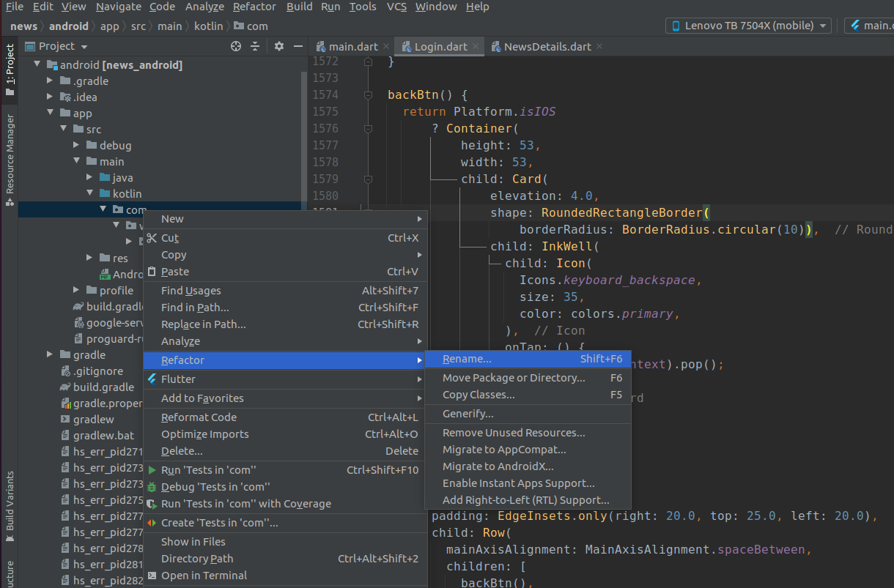Open the Refactor menu in the menu bar
894x588 pixels.
[x=256, y=7]
